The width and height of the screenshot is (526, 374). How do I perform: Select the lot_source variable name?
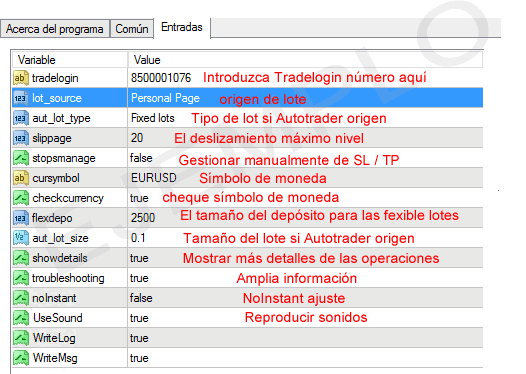pos(57,98)
